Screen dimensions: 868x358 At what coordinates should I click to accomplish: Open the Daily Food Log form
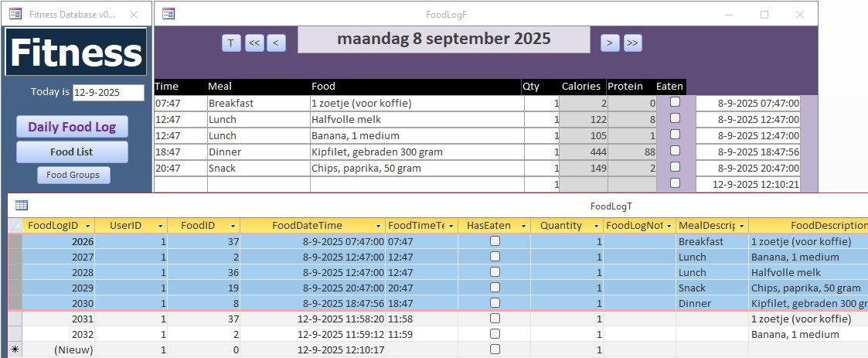pyautogui.click(x=72, y=128)
